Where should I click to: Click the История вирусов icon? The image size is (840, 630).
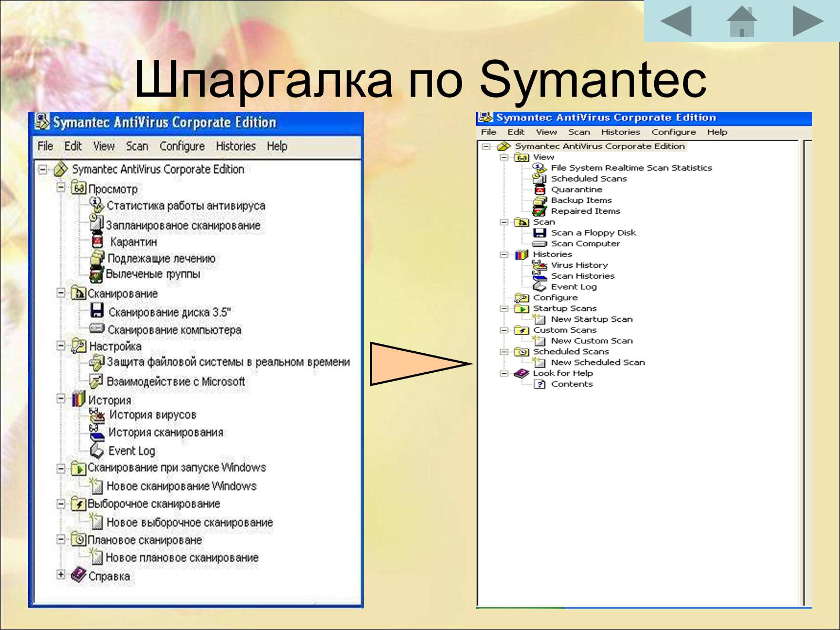97,416
